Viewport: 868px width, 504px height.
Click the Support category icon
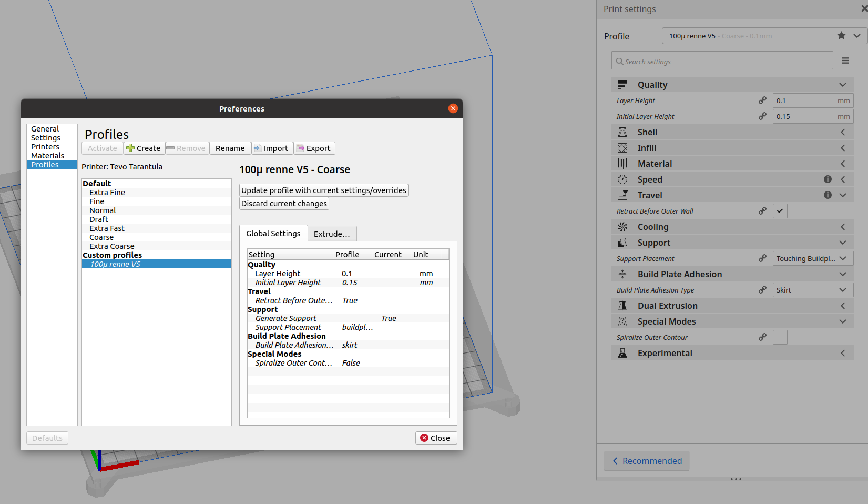[622, 243]
